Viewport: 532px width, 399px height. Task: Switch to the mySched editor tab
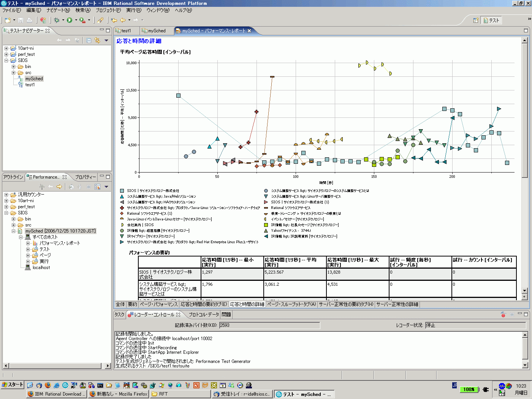(x=157, y=31)
